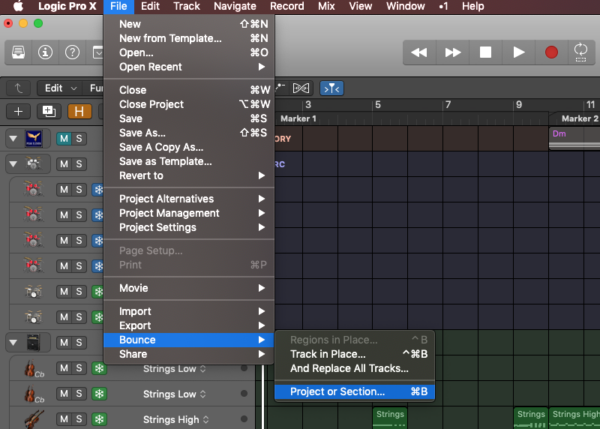This screenshot has height=429, width=600.
Task: Toggle freeze on the Strings High track
Action: point(99,419)
